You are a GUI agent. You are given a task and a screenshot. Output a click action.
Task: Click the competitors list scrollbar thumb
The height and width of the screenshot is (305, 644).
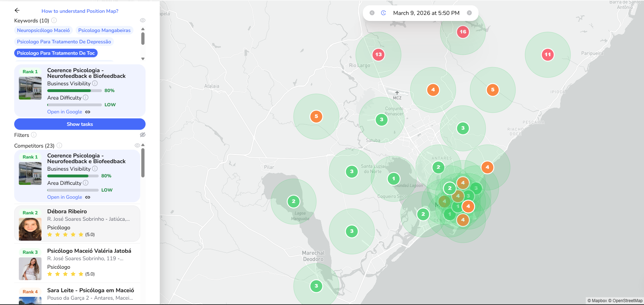click(x=143, y=163)
